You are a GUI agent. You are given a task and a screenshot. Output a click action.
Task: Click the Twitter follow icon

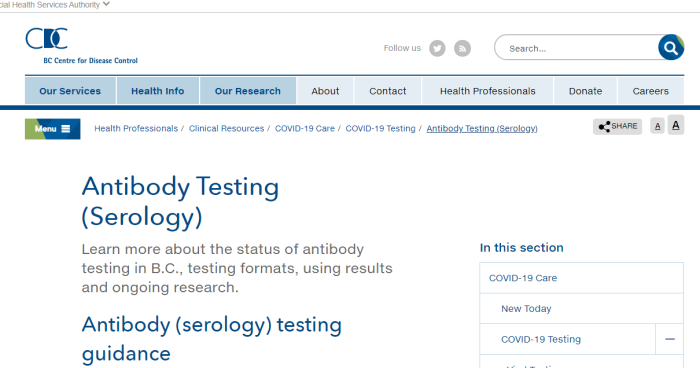point(437,48)
